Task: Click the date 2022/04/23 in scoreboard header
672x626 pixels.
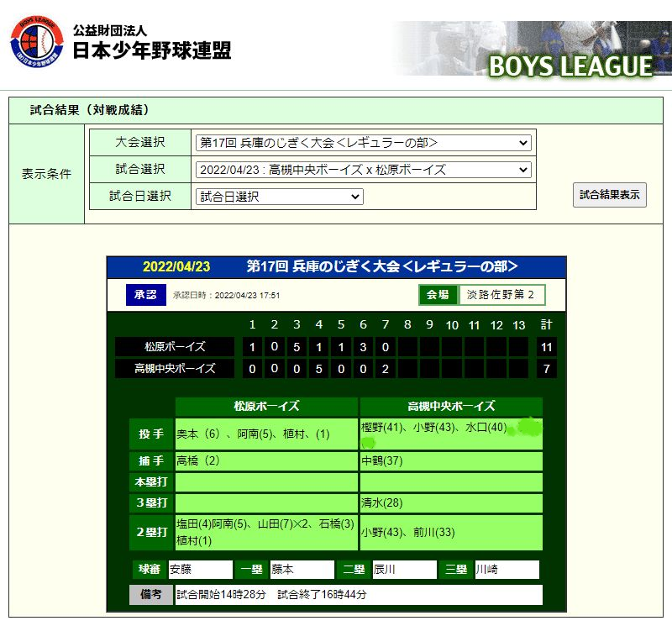Action: [176, 266]
